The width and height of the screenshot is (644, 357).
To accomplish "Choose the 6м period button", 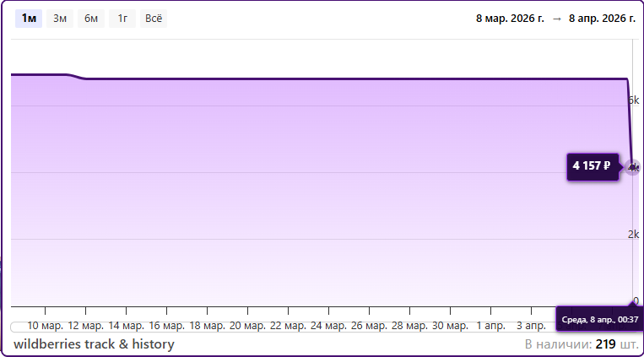I will 91,19.
